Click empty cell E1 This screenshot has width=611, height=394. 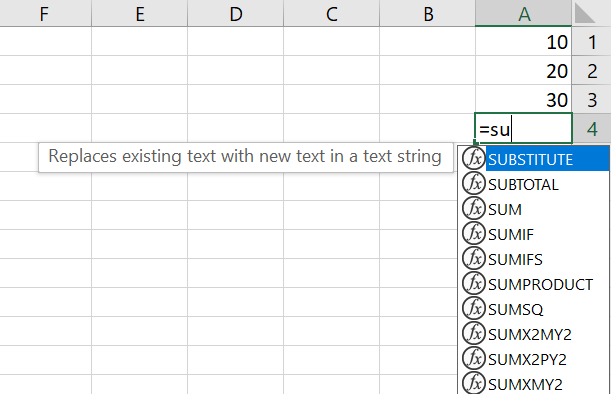pos(140,41)
